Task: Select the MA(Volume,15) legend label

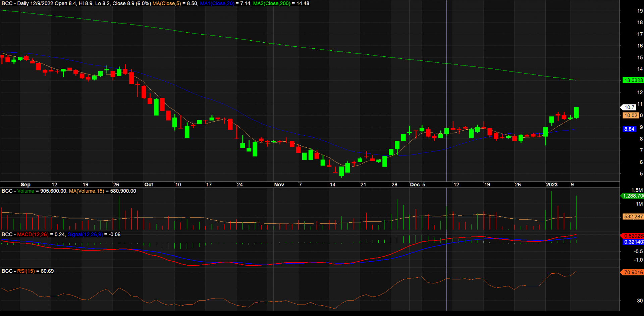Action: [x=87, y=191]
